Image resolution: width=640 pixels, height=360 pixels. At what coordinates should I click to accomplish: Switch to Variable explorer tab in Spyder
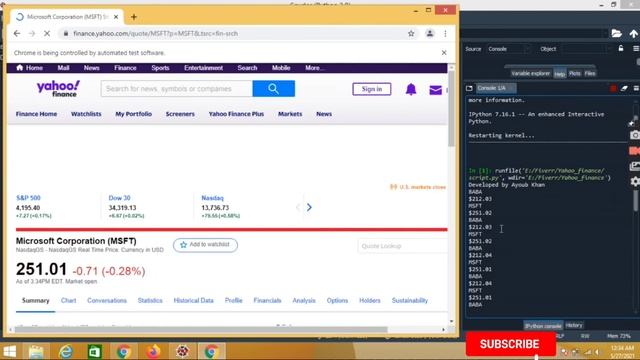pyautogui.click(x=530, y=73)
